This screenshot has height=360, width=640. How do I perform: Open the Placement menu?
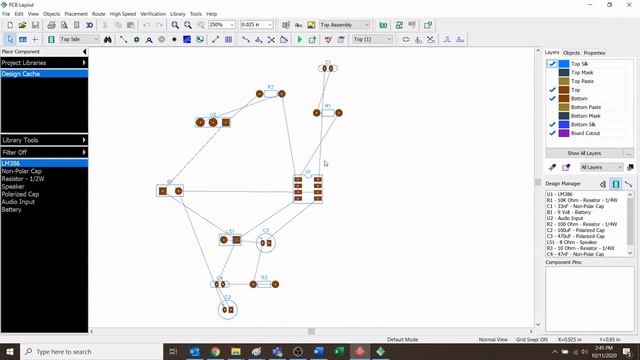pos(76,14)
